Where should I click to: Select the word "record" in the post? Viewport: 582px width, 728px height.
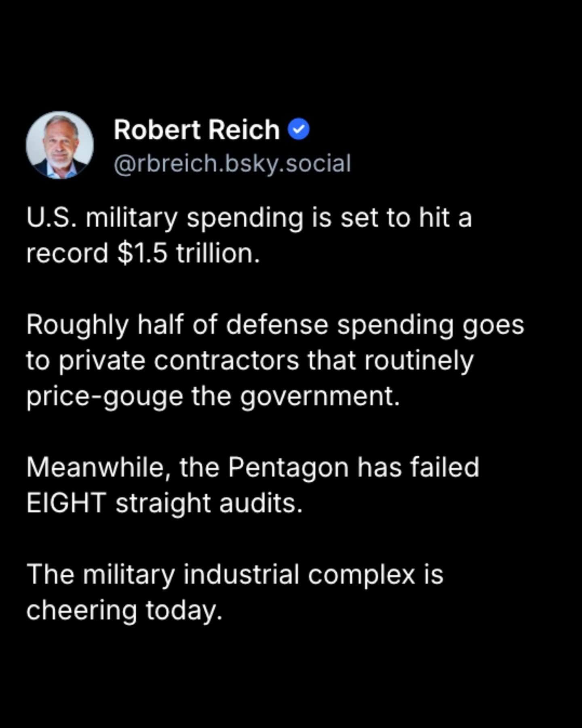[x=67, y=254]
